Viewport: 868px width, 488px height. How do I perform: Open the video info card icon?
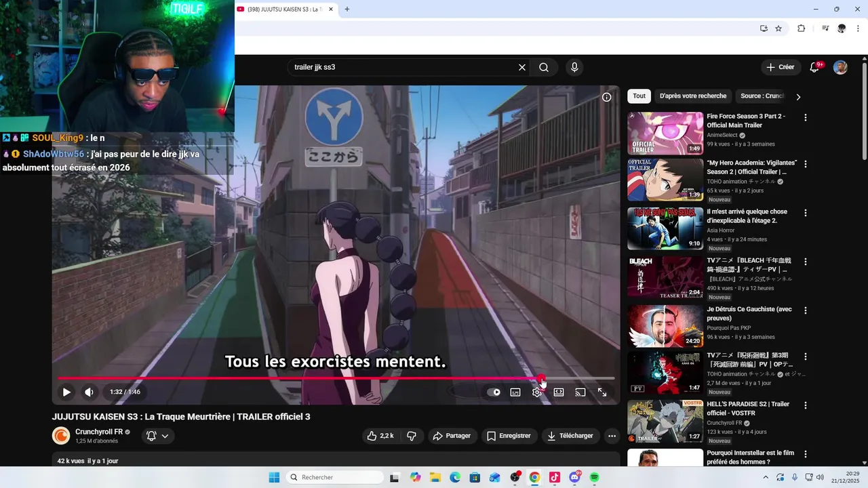coord(607,97)
